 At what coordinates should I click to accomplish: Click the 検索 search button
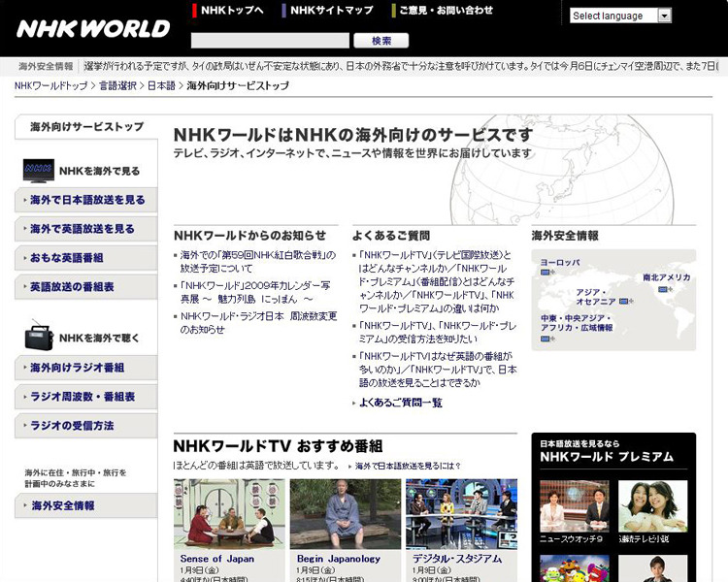[x=381, y=41]
